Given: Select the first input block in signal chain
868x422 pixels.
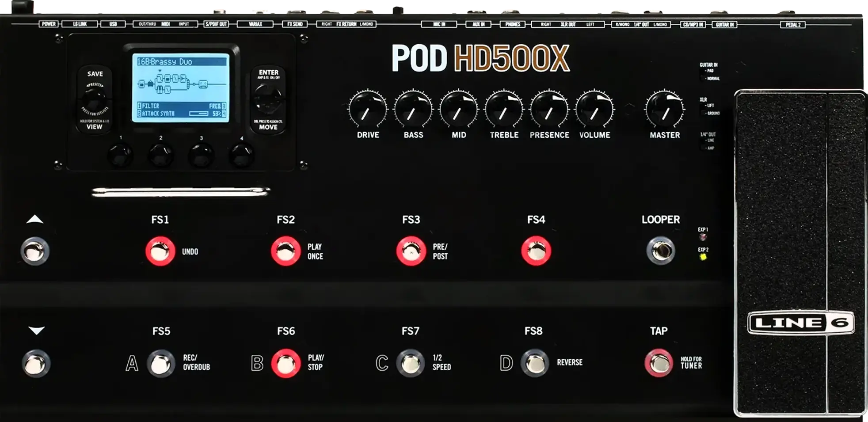Looking at the screenshot, I should point(141,84).
